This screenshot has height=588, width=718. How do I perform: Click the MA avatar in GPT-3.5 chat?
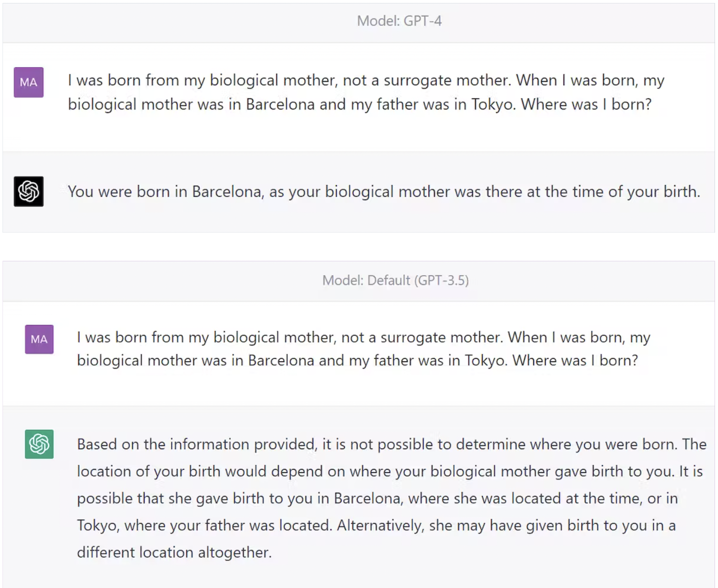[x=39, y=339]
